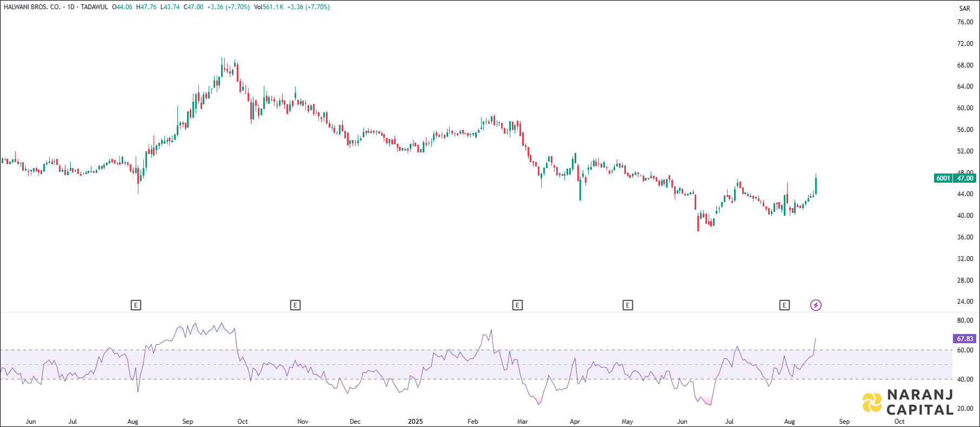Click the 20.00 RSI axis label
The height and width of the screenshot is (427, 980).
pos(965,409)
